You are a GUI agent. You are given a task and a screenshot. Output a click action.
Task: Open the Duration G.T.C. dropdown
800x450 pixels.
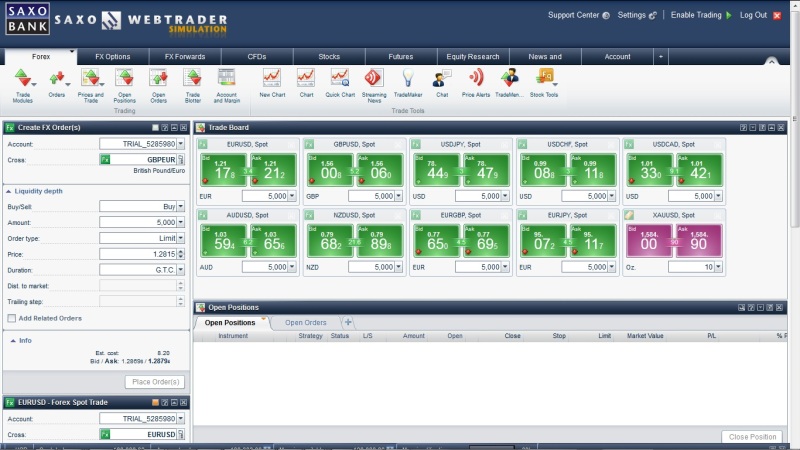[x=181, y=270]
